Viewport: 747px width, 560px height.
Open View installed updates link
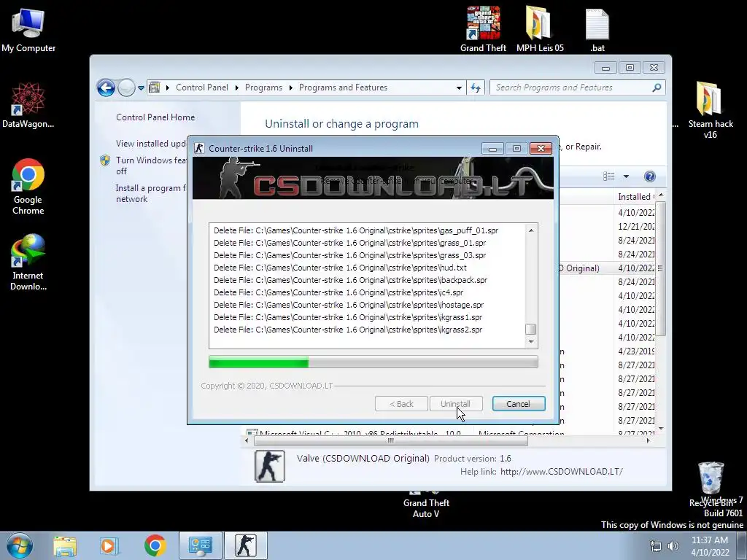[x=151, y=144]
